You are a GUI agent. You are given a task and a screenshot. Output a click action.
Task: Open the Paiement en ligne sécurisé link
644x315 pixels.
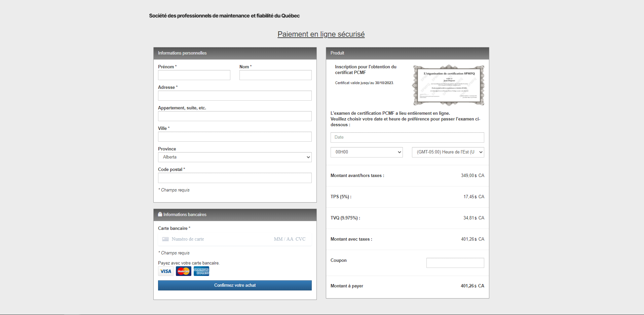(x=321, y=34)
